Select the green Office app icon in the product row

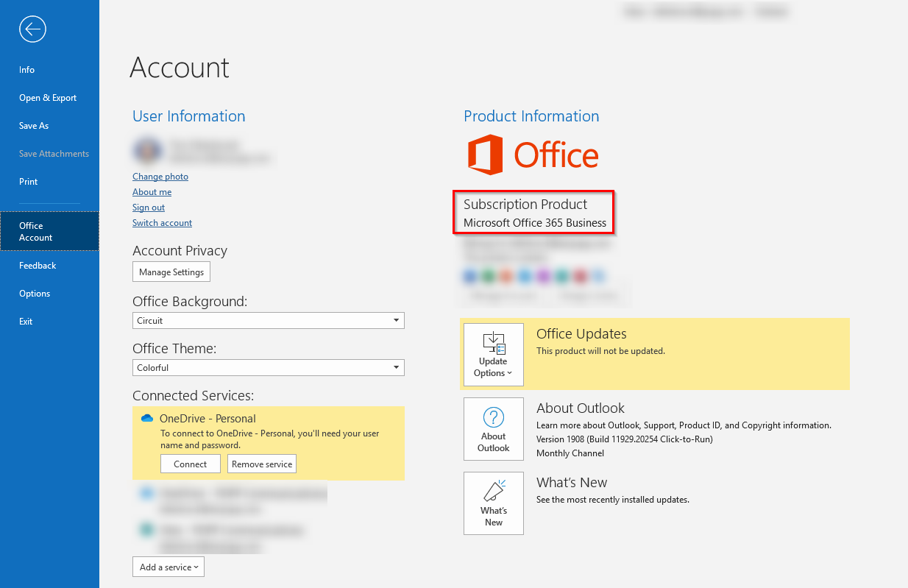488,276
